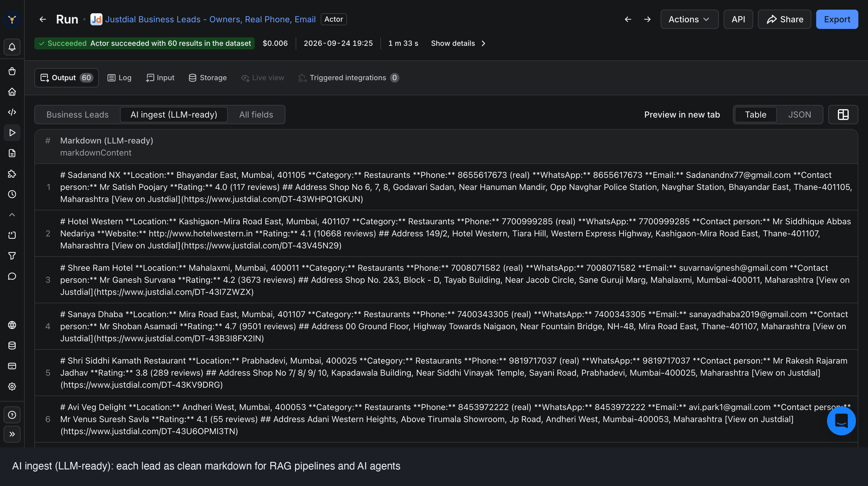Click the Justdial Jd actor logo
868x486 pixels.
pyautogui.click(x=96, y=19)
